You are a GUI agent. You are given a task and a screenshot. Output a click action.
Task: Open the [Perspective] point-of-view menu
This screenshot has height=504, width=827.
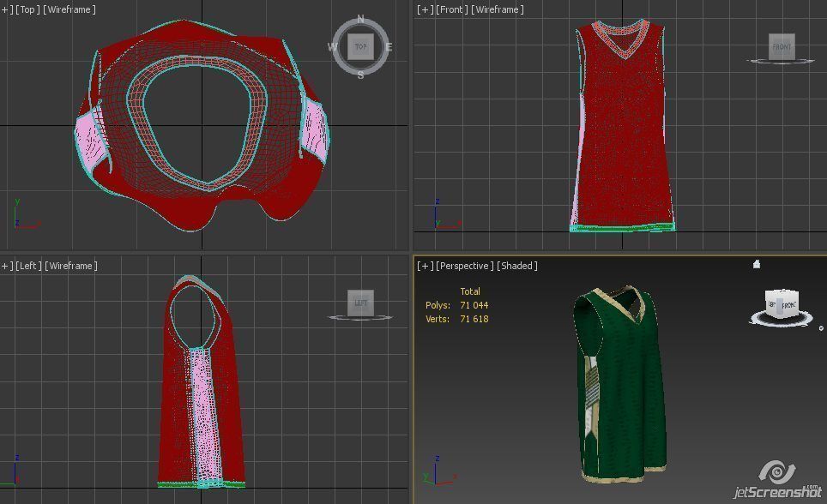pos(465,266)
